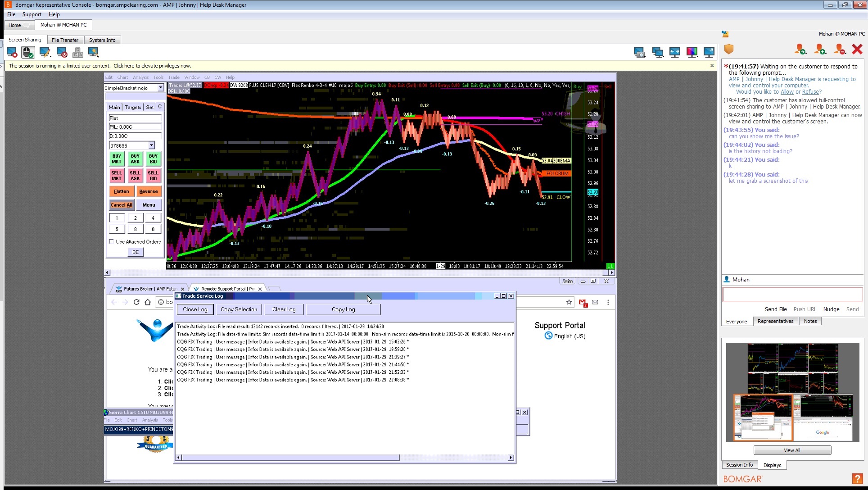Open the annotation pencil tool dropdown arrow

[x=51, y=56]
